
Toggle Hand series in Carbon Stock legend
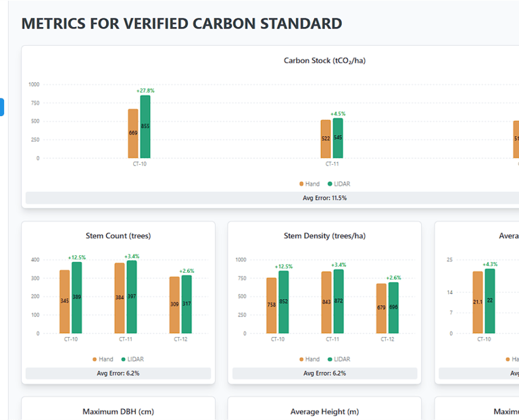[310, 184]
